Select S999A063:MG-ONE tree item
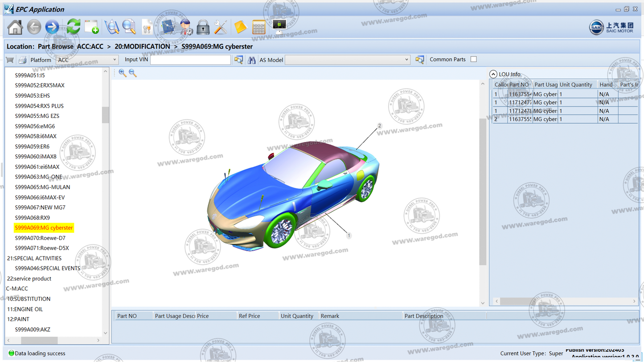644x362 pixels. point(39,177)
